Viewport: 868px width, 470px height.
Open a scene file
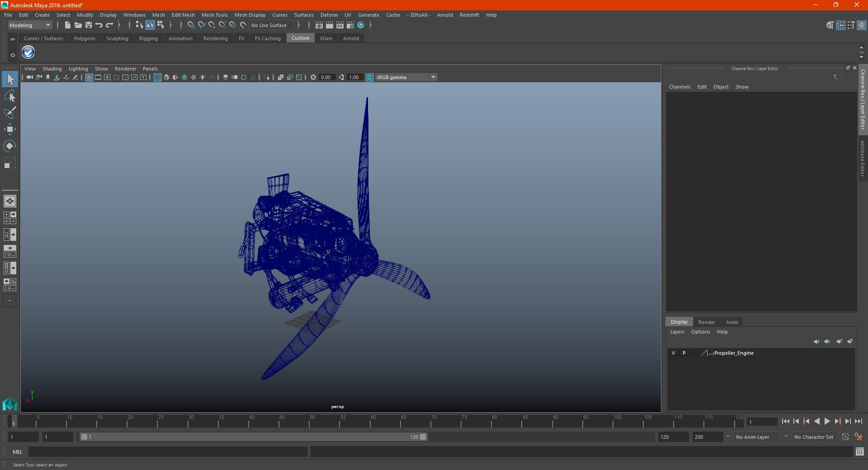tap(78, 25)
